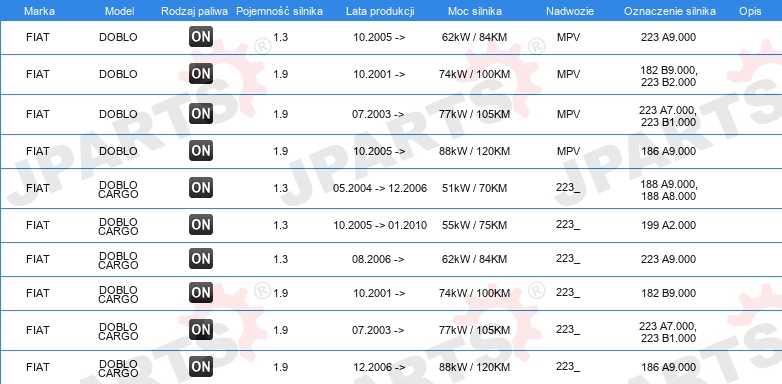Click the ON icon in the 12.2006 Doblo Cargo row

click(x=201, y=367)
